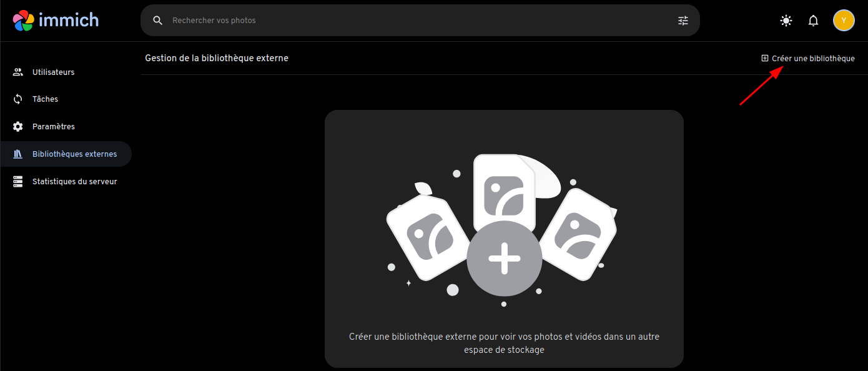Click the immich flower logo
This screenshot has width=868, height=371.
(x=23, y=21)
